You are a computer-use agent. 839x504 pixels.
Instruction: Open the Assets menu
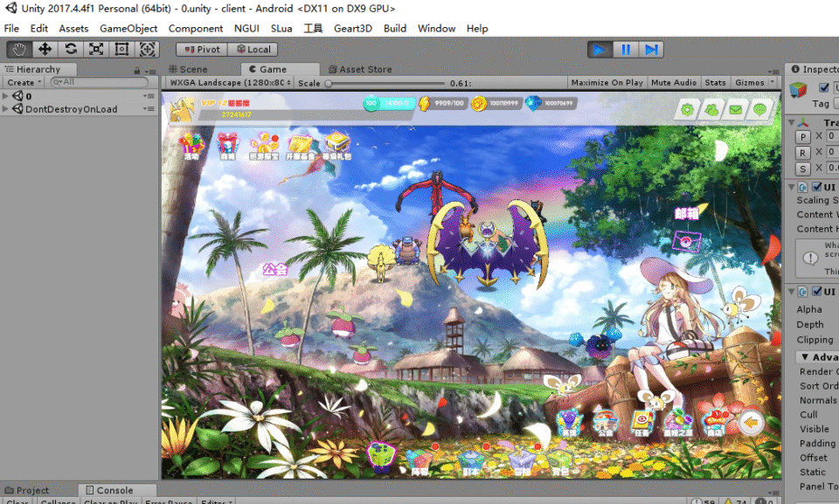coord(73,28)
